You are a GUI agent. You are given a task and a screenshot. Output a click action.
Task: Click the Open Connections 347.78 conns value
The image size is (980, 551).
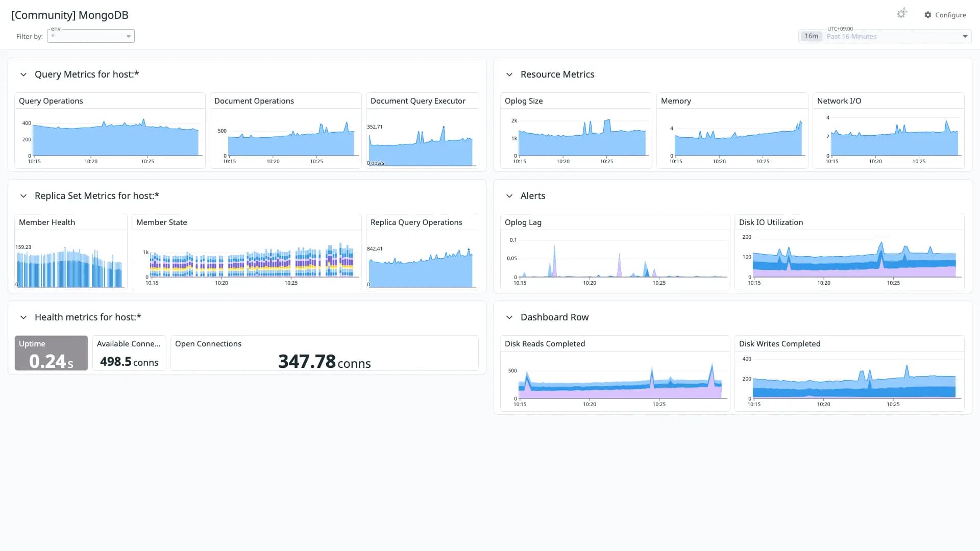point(325,362)
